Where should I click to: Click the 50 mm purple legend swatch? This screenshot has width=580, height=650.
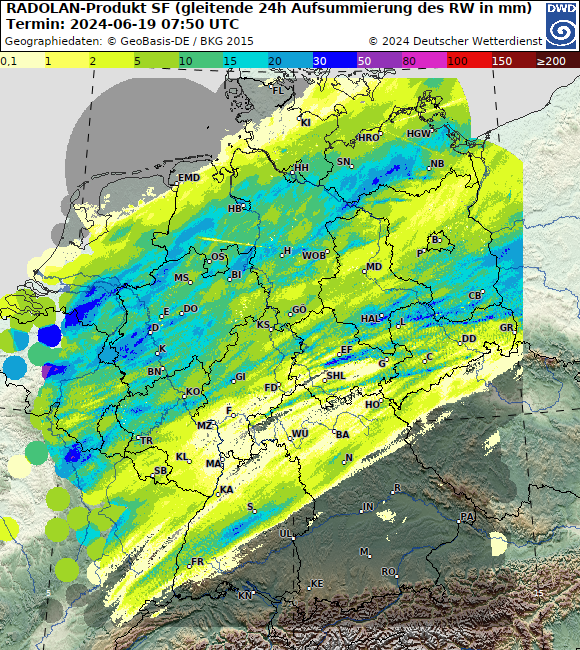click(379, 61)
